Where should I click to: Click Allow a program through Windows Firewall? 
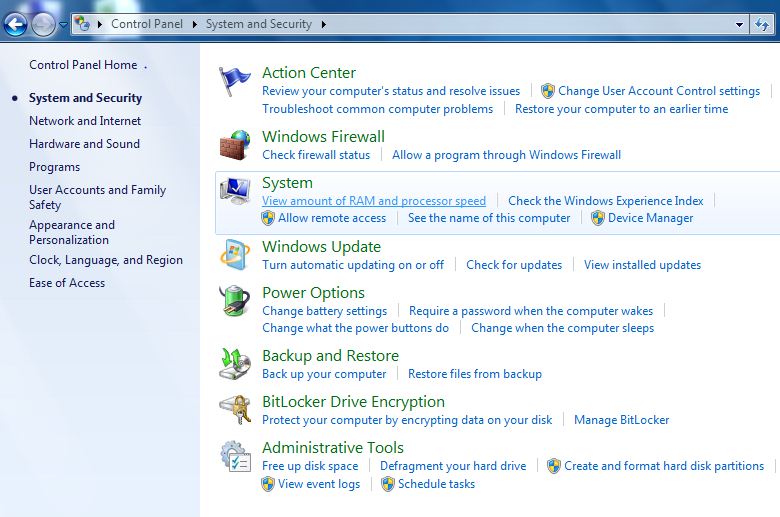pyautogui.click(x=506, y=155)
